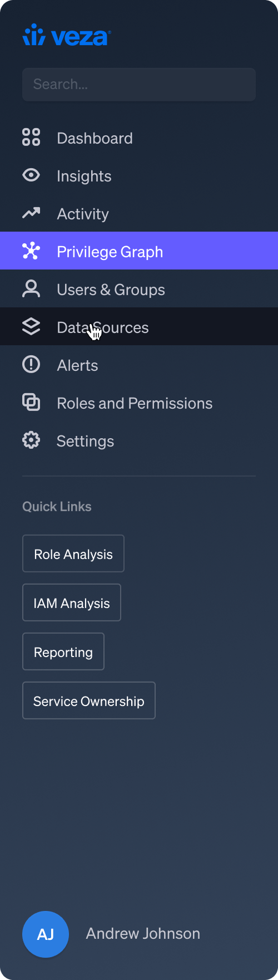Open the Roles and Permissions label
This screenshot has height=980, width=278.
135,403
